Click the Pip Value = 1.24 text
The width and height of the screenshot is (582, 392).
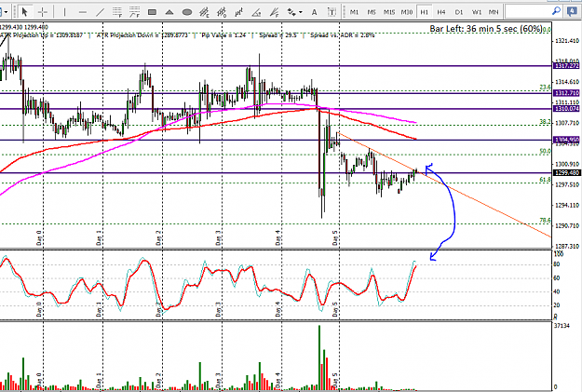click(223, 35)
